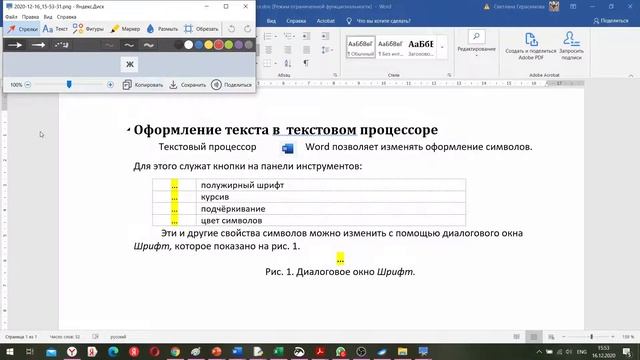Choose the dotted curved arrow style
Viewport: 640px width, 360px height.
tap(62, 45)
